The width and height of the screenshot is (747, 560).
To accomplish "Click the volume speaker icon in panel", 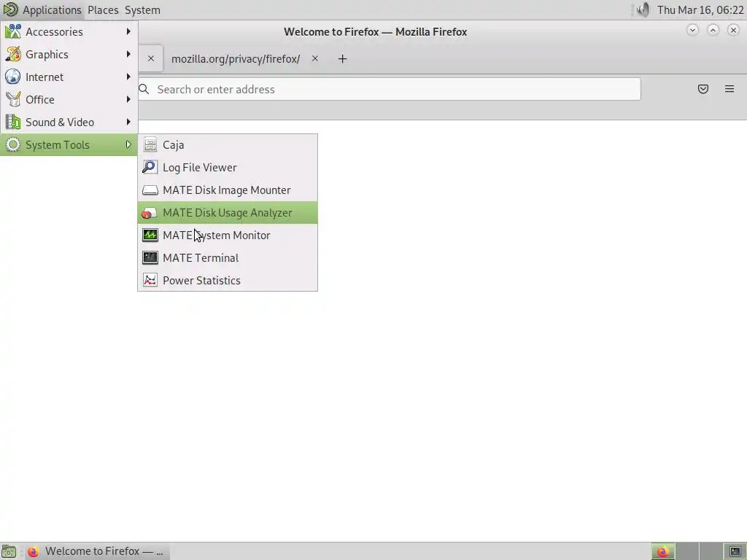I will point(643,9).
